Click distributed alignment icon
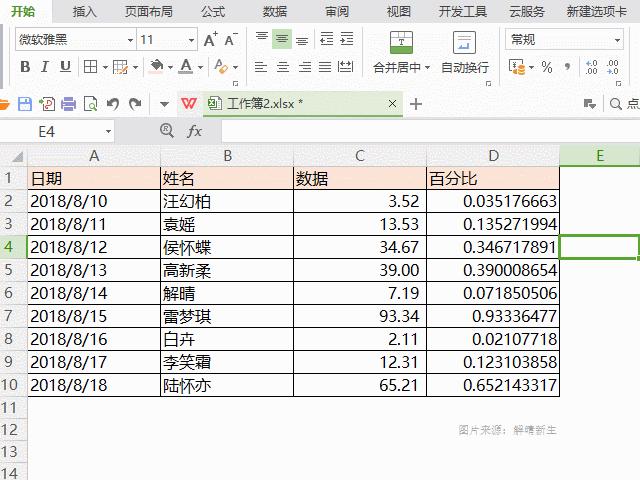This screenshot has width=640, height=480. coord(345,67)
